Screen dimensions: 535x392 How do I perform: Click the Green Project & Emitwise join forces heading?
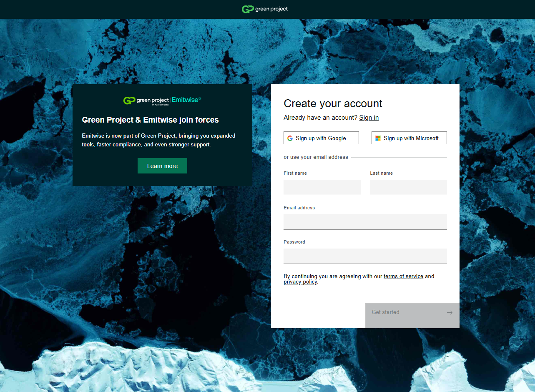pos(150,120)
